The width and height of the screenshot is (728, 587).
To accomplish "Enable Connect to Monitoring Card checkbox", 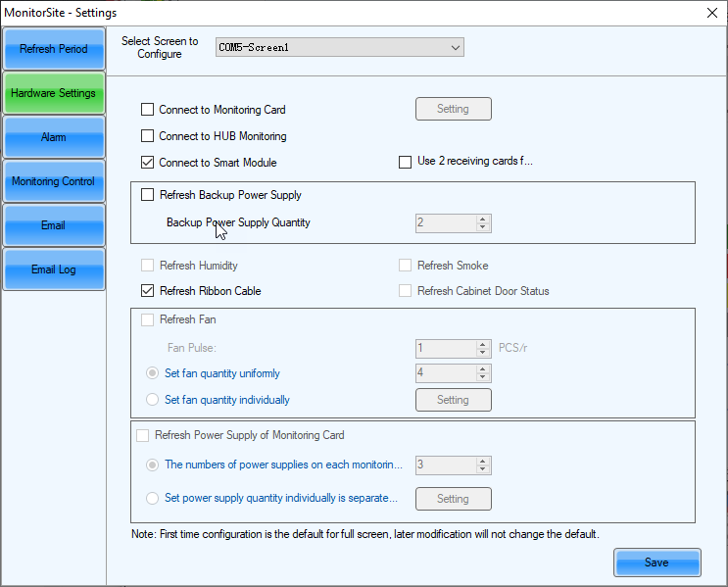I will click(147, 110).
